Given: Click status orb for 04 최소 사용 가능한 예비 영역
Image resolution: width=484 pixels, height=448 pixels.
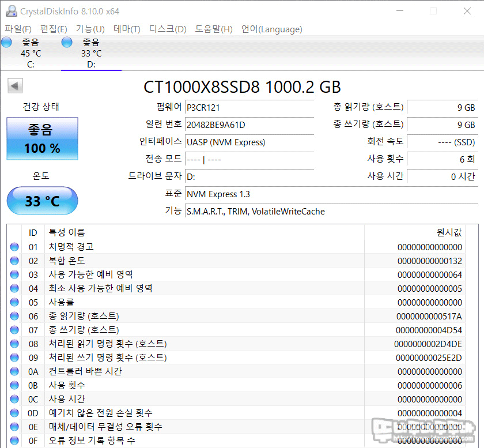Looking at the screenshot, I should pos(14,288).
